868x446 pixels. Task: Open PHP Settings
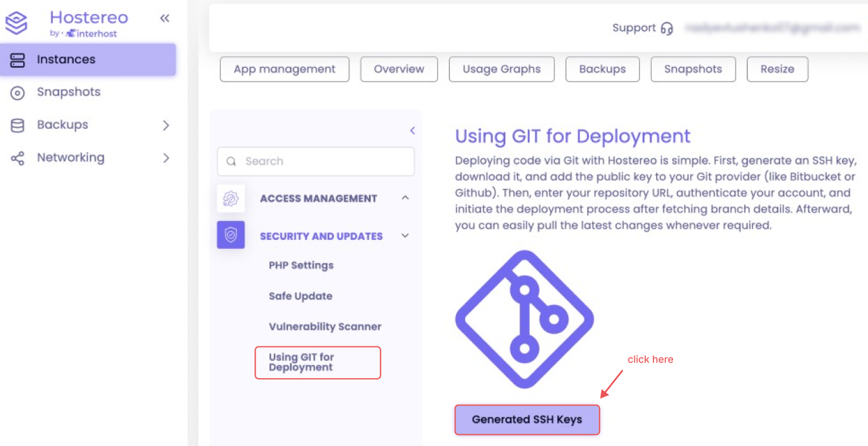tap(301, 266)
